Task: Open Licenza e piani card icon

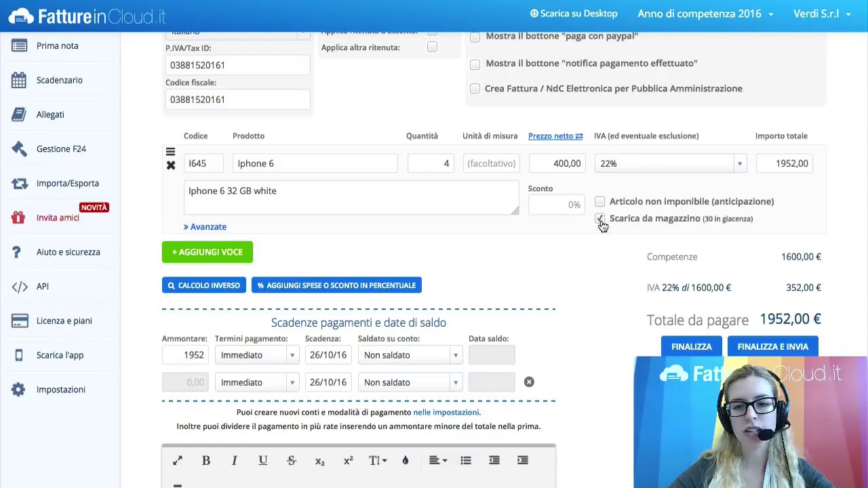Action: pos(19,321)
